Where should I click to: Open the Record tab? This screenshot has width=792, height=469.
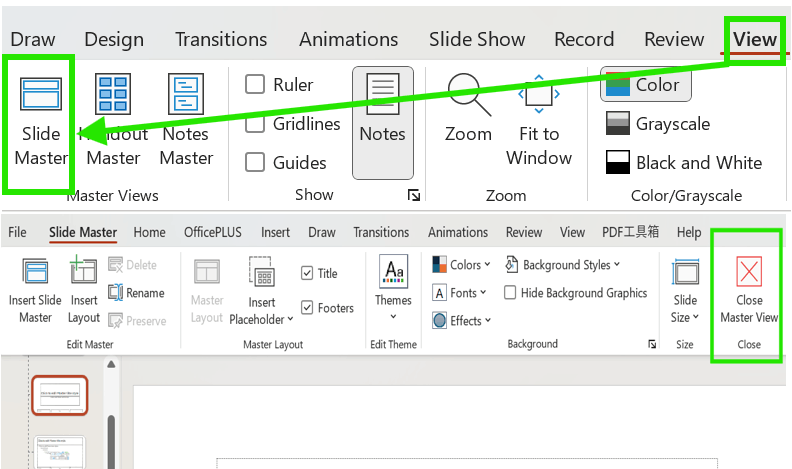[x=584, y=39]
